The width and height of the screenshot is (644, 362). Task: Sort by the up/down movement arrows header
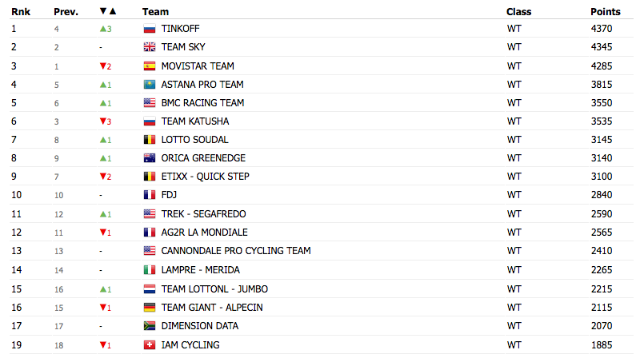[108, 11]
